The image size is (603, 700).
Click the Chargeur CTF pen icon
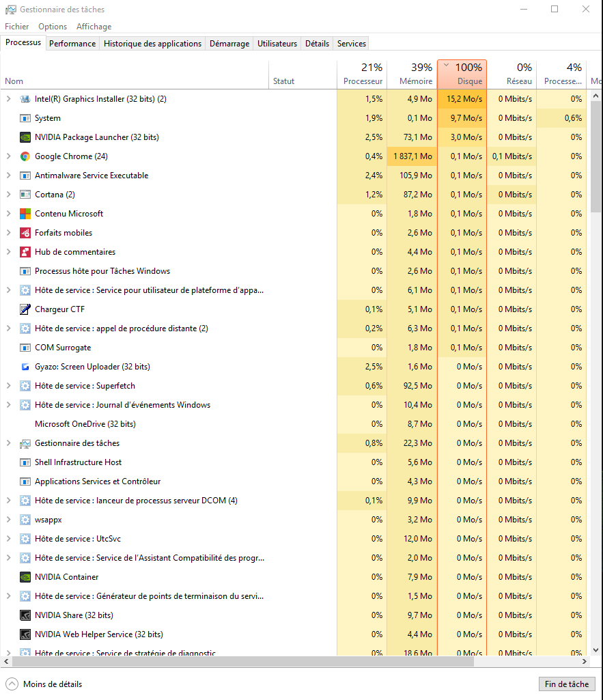tap(25, 309)
